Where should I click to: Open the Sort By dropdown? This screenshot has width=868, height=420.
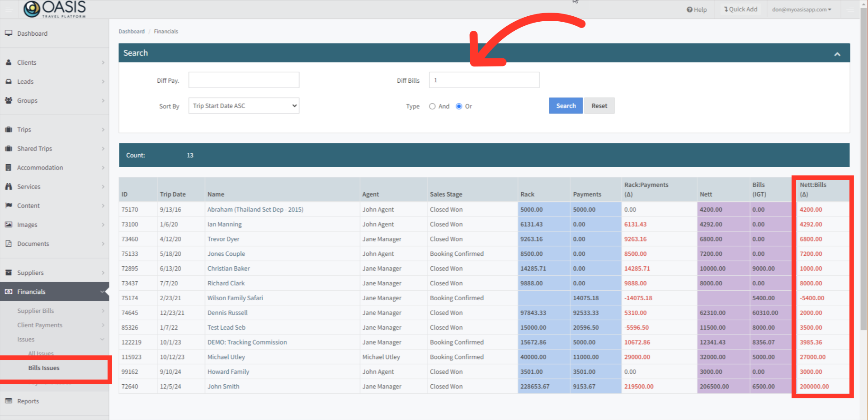(x=244, y=106)
